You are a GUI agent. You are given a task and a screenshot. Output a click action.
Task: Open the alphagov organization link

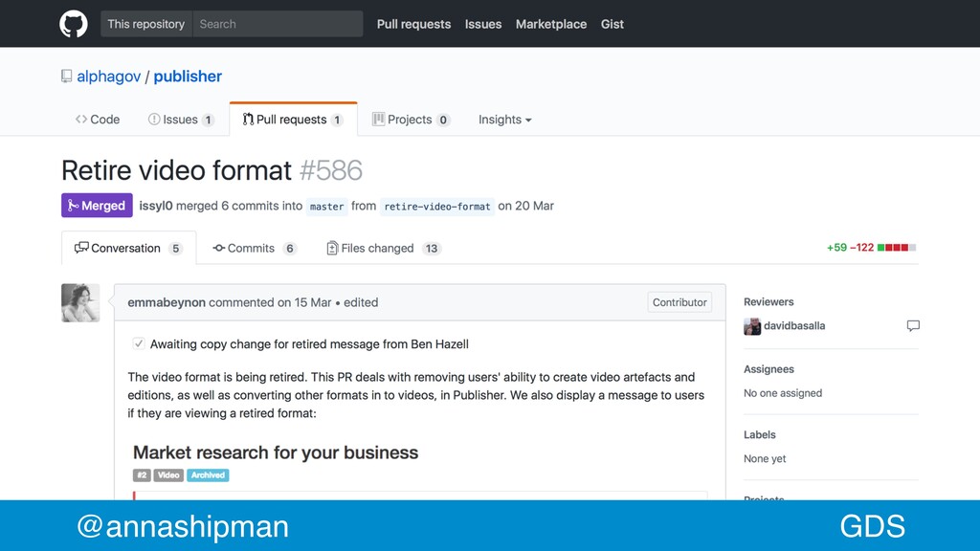pyautogui.click(x=109, y=77)
